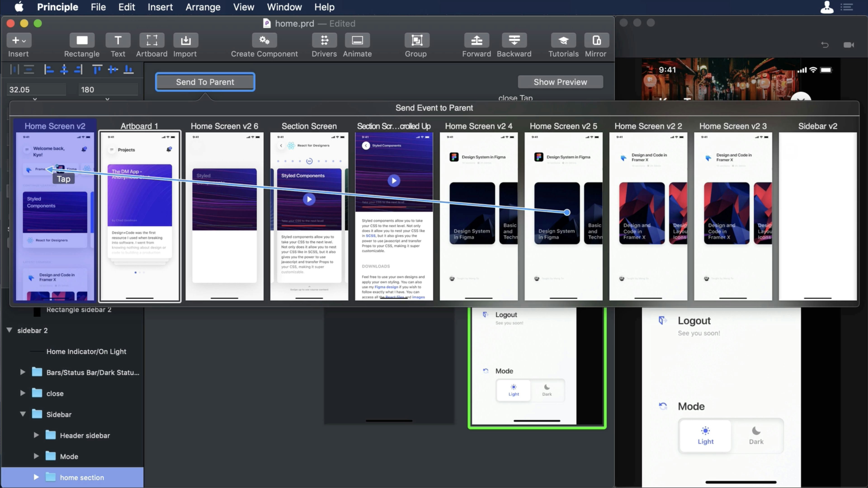Group the selection
The height and width of the screenshot is (488, 868).
(x=416, y=40)
